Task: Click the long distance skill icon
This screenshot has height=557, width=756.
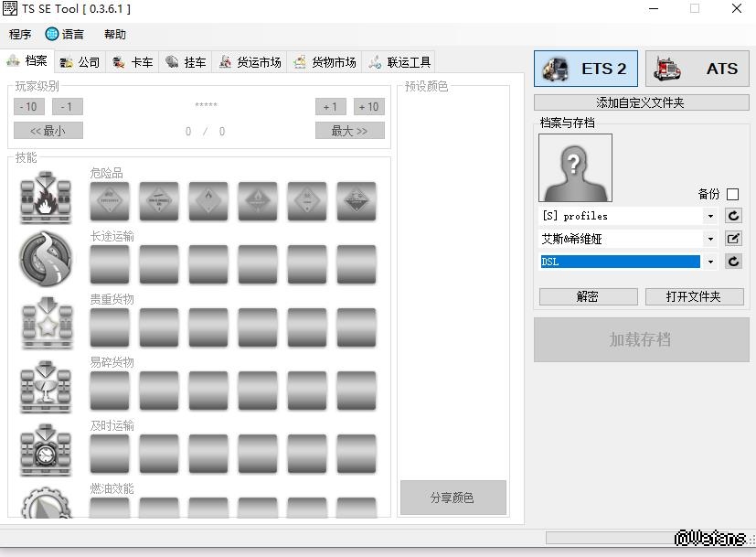Action: pos(45,260)
